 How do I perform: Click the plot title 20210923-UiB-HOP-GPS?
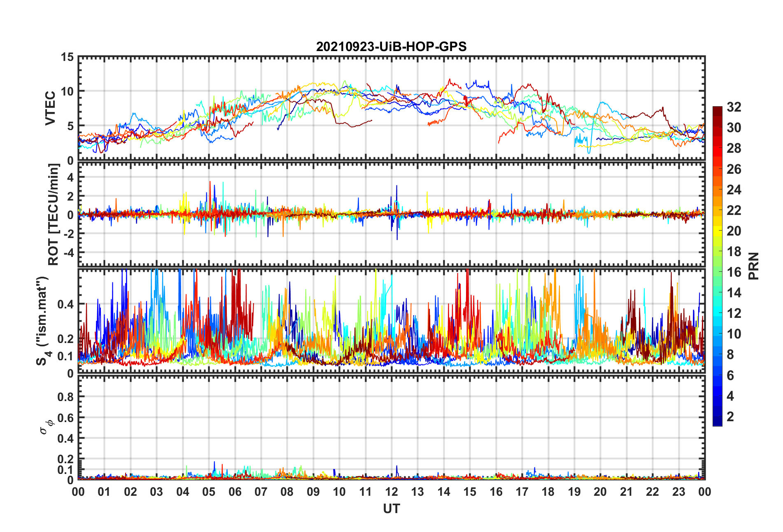pos(391,47)
